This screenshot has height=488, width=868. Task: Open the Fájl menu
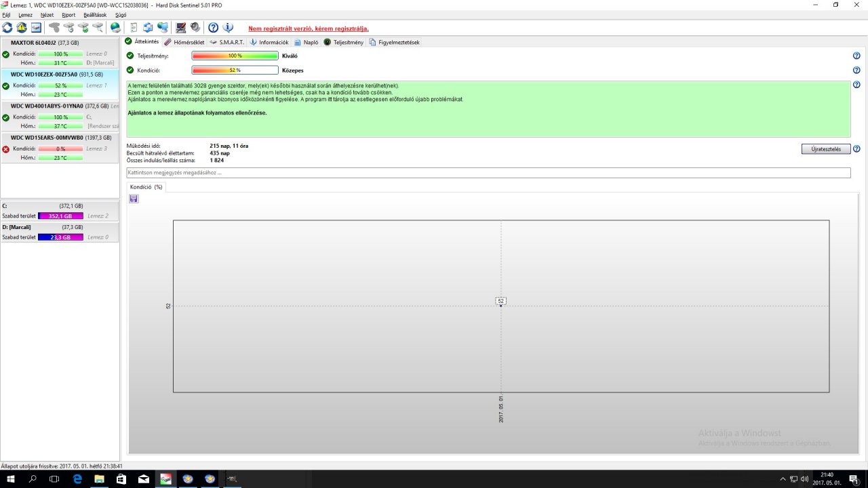coord(6,15)
